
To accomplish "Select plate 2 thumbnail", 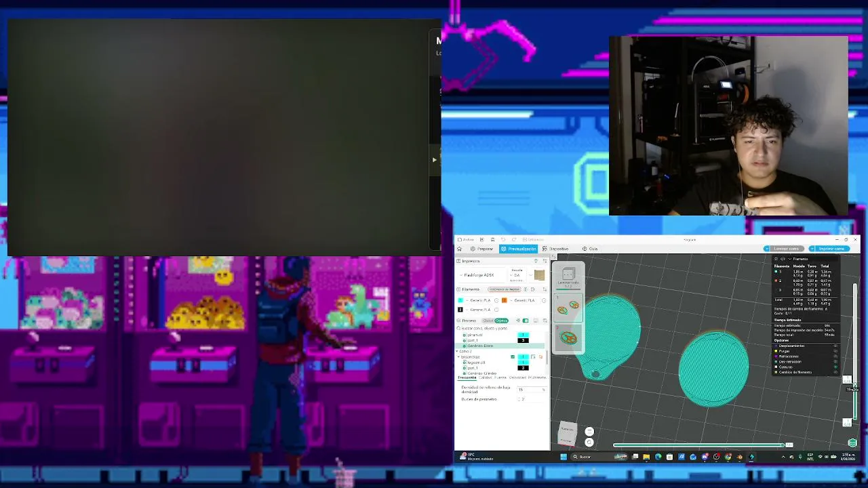I will (568, 337).
